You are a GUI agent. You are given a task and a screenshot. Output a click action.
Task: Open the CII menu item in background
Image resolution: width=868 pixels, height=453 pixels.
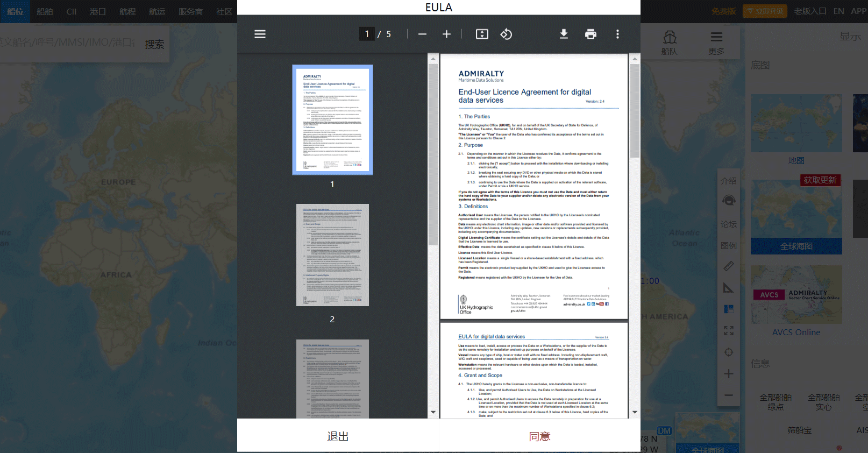[x=72, y=11]
